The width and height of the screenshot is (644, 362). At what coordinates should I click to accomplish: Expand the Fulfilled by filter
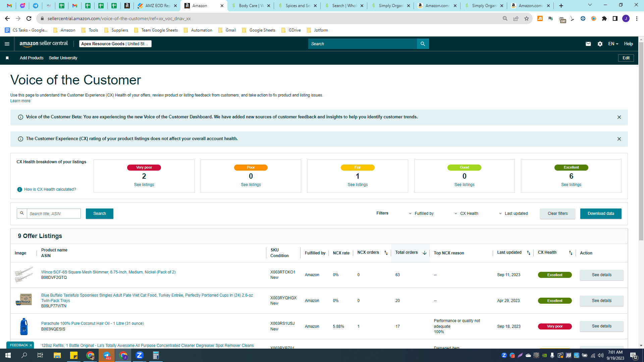[x=421, y=214]
